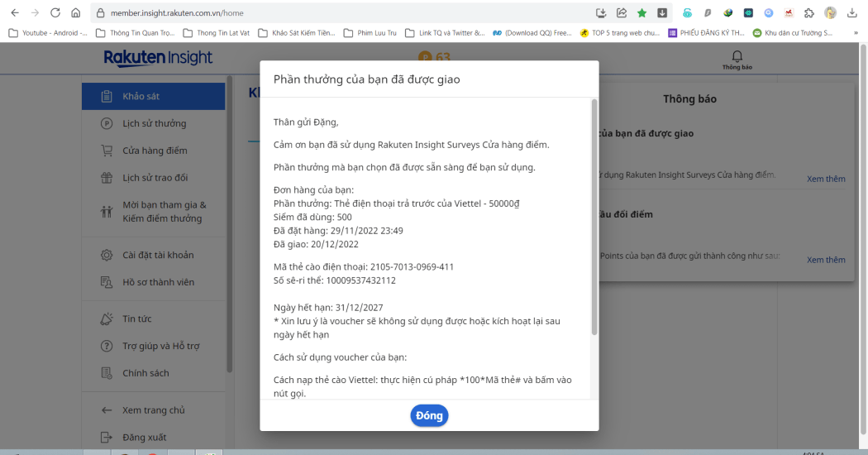Click the Cài đặt tài khoản gear icon

coord(107,255)
